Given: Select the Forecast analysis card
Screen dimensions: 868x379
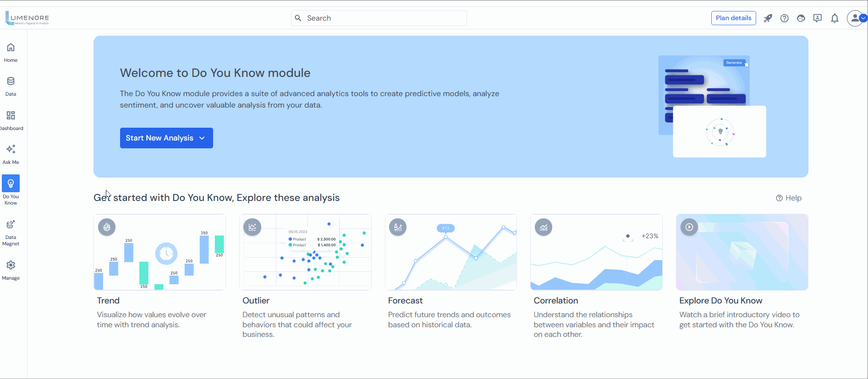Looking at the screenshot, I should click(x=451, y=252).
